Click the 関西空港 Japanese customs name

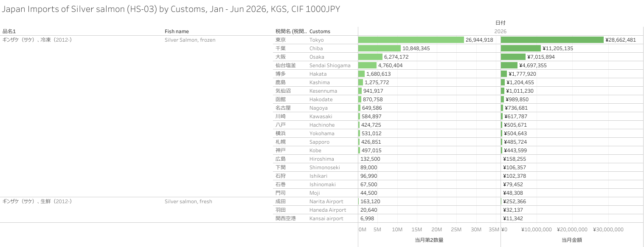point(285,219)
